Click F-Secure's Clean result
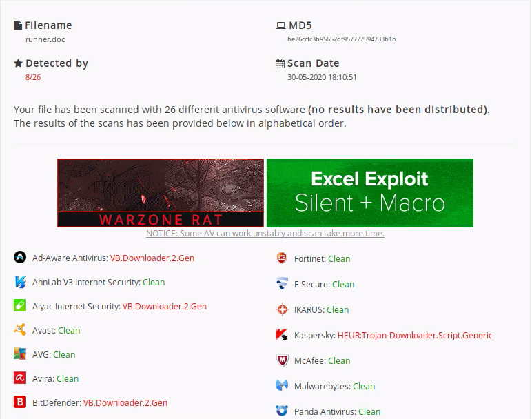The height and width of the screenshot is (419, 532). pyautogui.click(x=343, y=285)
